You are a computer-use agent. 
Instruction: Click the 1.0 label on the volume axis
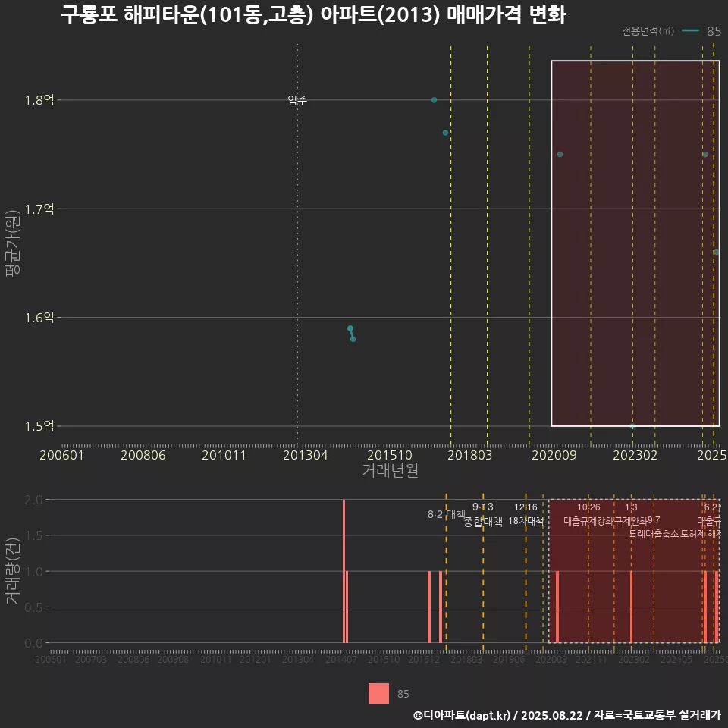click(33, 572)
